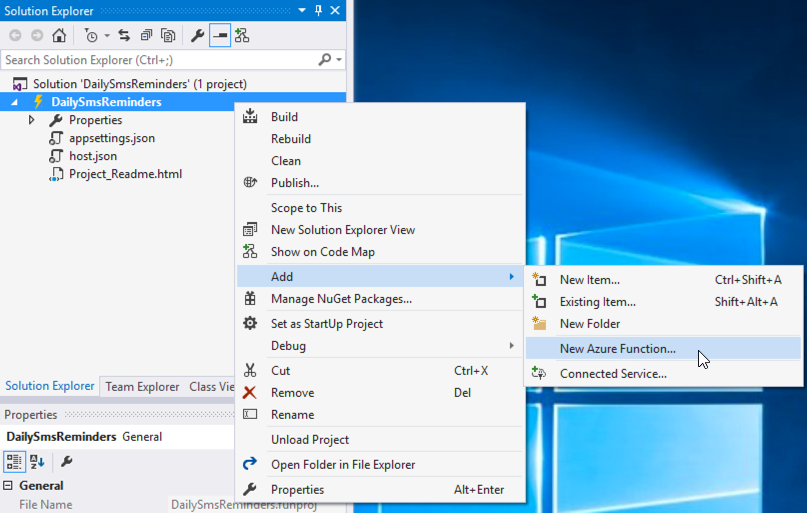The width and height of the screenshot is (807, 513).
Task: Select the DailySmsReminders project node
Action: (106, 102)
